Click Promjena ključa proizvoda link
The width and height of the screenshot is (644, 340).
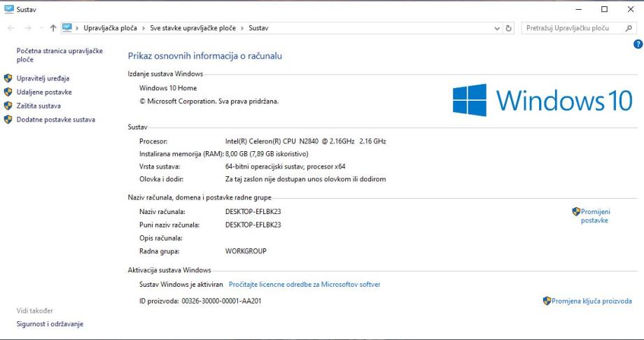[591, 301]
